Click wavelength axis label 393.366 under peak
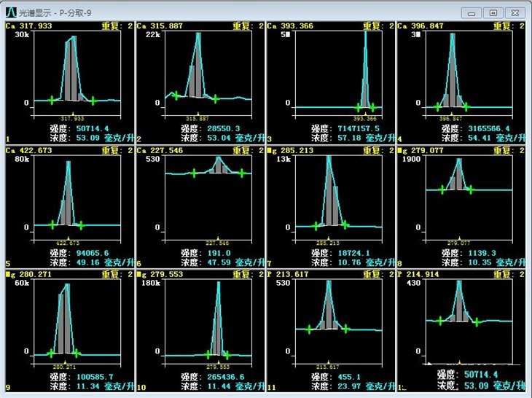This screenshot has height=398, width=532. click(x=365, y=119)
